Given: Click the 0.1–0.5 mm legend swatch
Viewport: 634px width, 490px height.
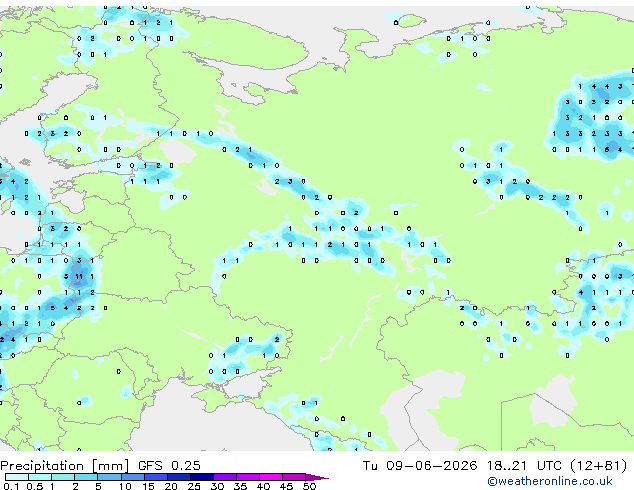Looking at the screenshot, I should click(17, 477).
